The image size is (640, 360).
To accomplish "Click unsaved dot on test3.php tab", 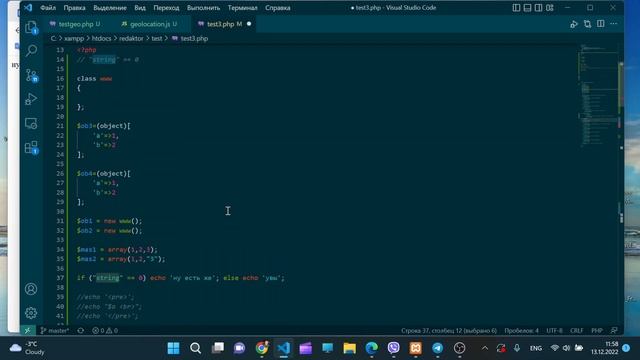I will pos(249,24).
